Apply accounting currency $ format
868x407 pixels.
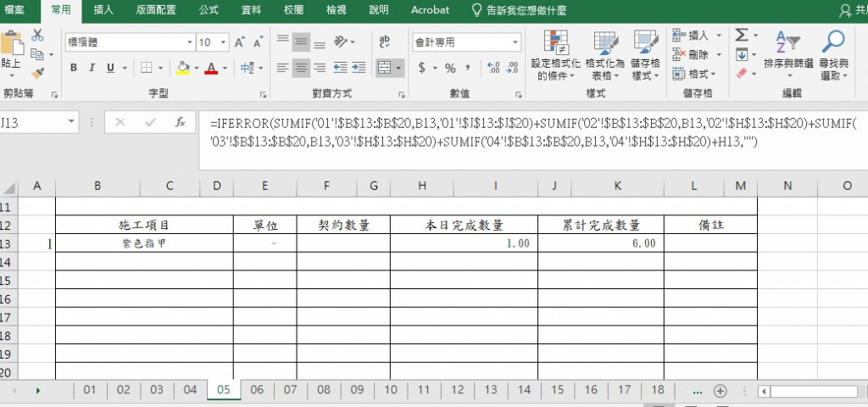[x=422, y=68]
